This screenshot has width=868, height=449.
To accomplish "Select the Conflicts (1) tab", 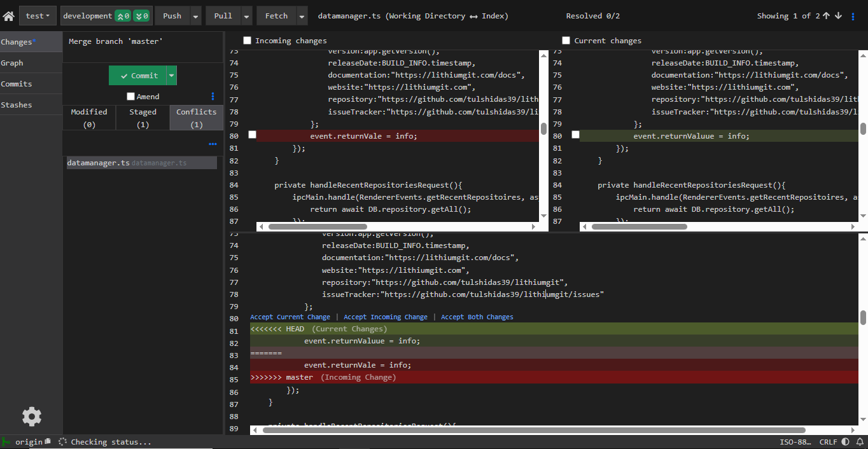I will [x=197, y=118].
